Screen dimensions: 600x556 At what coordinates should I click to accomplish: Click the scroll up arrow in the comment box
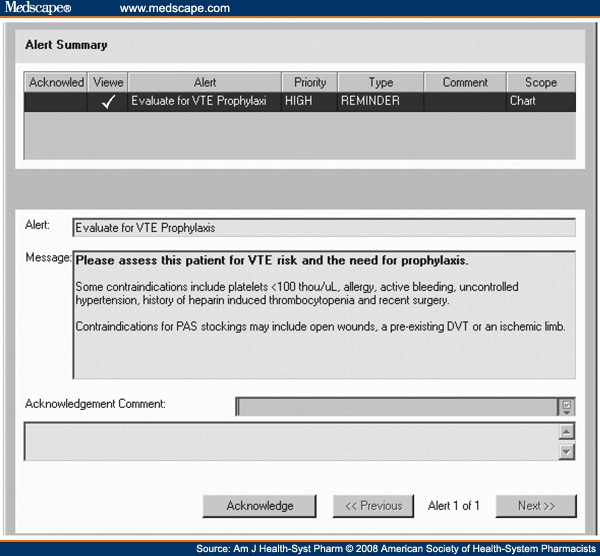pos(567,432)
